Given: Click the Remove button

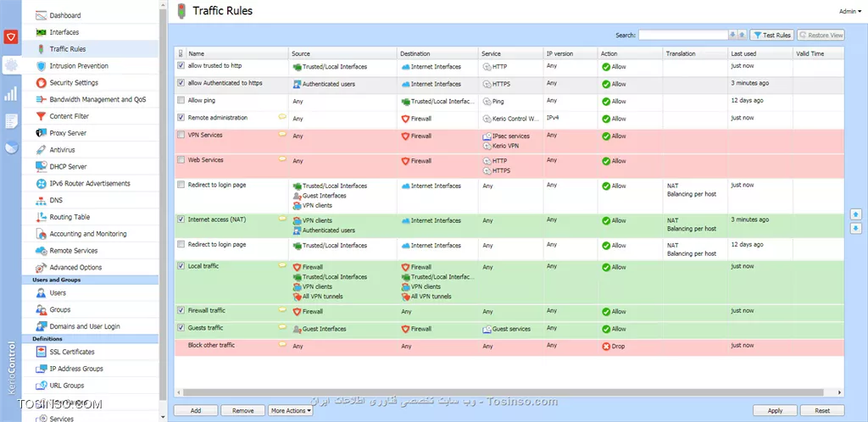Looking at the screenshot, I should coord(243,410).
